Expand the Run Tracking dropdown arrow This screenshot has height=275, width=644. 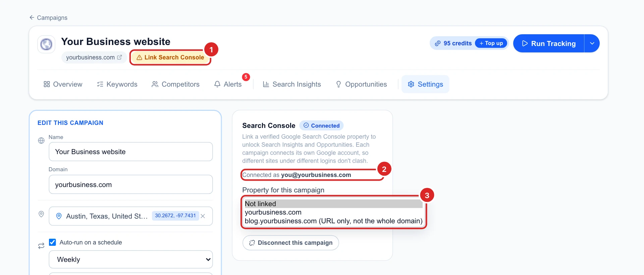tap(592, 43)
